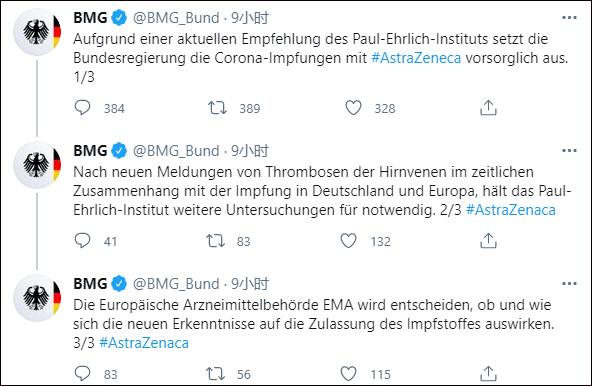
Task: Reply to the second tweet with 41 replies
Action: [82, 241]
